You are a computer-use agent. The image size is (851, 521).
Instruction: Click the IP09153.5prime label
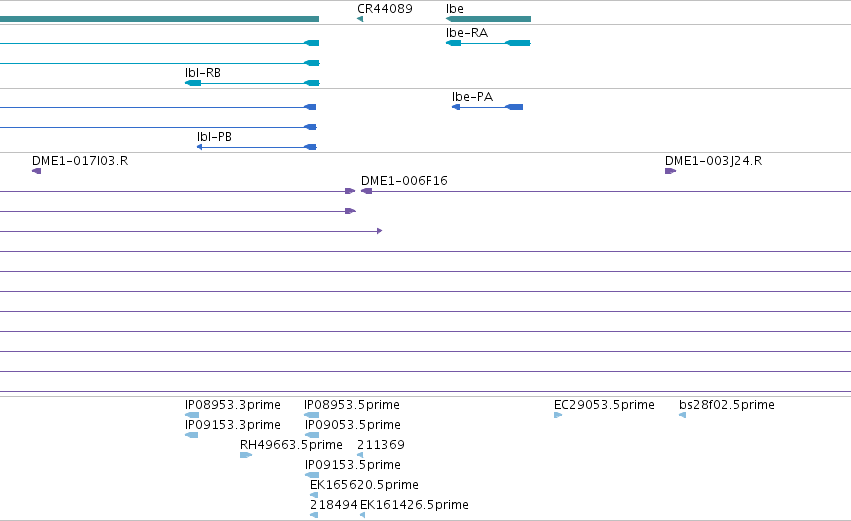tap(353, 465)
